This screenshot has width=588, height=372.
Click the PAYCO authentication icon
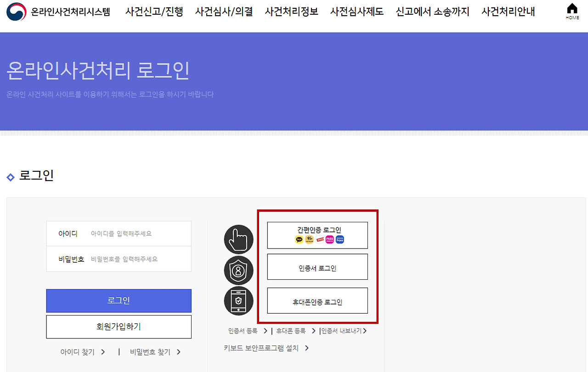[319, 239]
